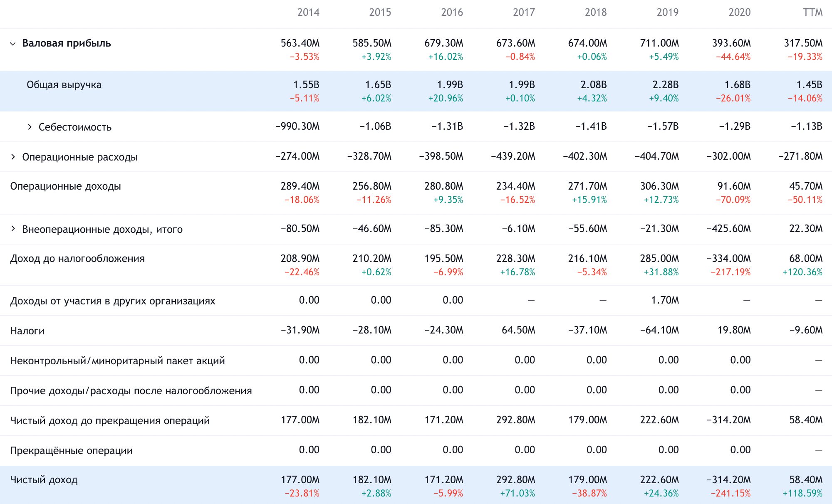The width and height of the screenshot is (832, 504).
Task: Click operating expenses value −439.20M
Action: 513,156
